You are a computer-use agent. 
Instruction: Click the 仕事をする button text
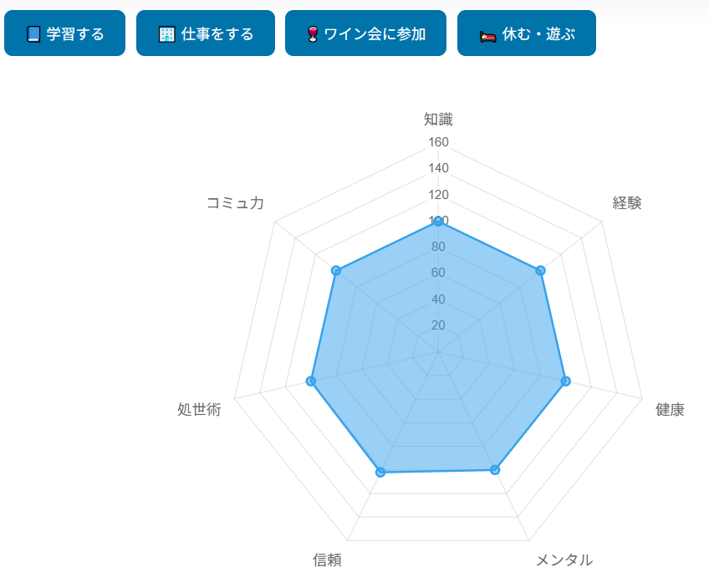[217, 34]
